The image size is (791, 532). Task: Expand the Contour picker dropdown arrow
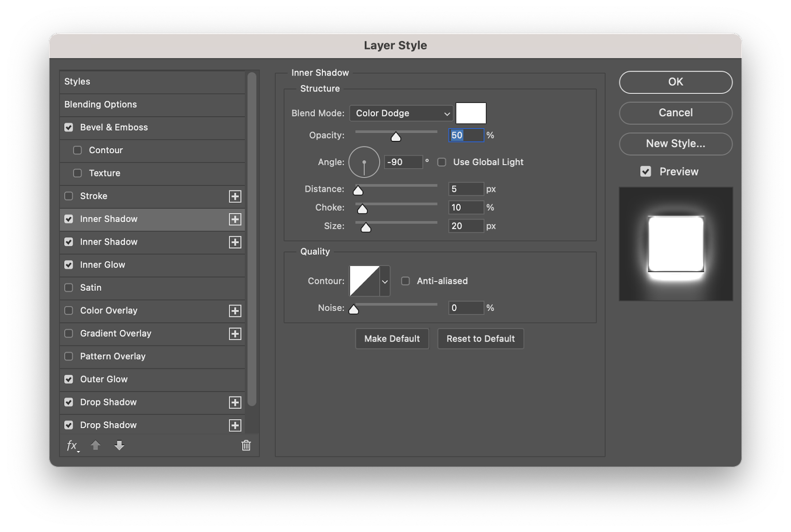pyautogui.click(x=385, y=281)
